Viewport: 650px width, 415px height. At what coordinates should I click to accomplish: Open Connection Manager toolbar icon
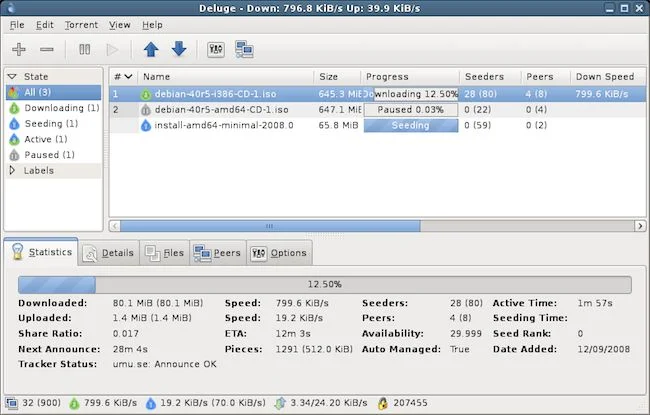[x=244, y=49]
